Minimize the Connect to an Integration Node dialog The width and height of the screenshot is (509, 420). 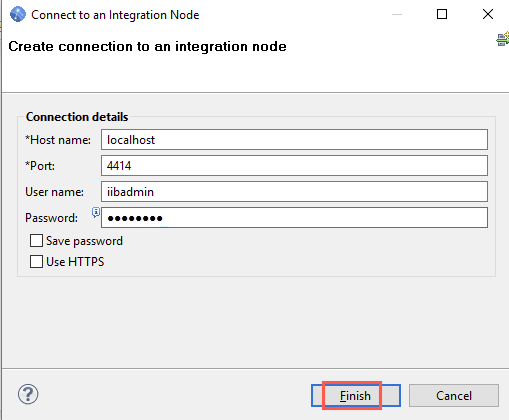[x=397, y=14]
